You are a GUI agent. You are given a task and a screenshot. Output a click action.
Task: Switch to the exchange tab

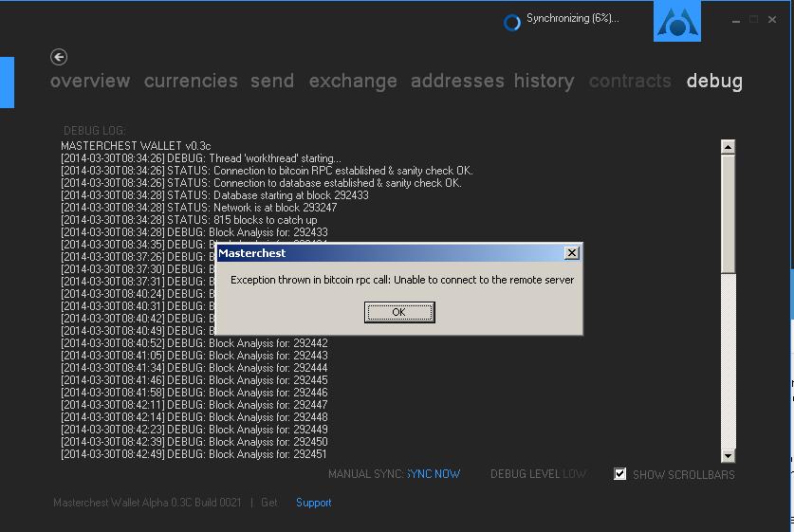coord(353,81)
